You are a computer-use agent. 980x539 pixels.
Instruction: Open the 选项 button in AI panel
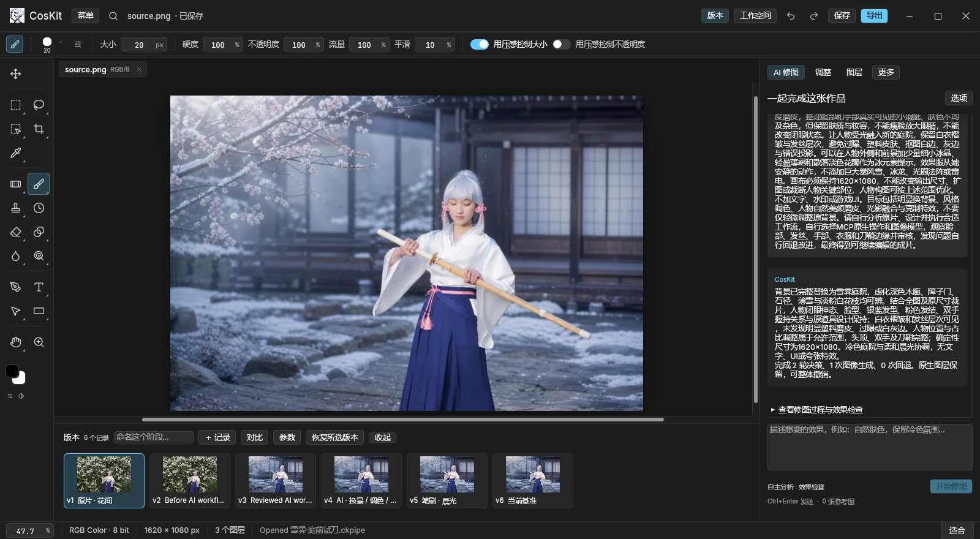pyautogui.click(x=959, y=98)
